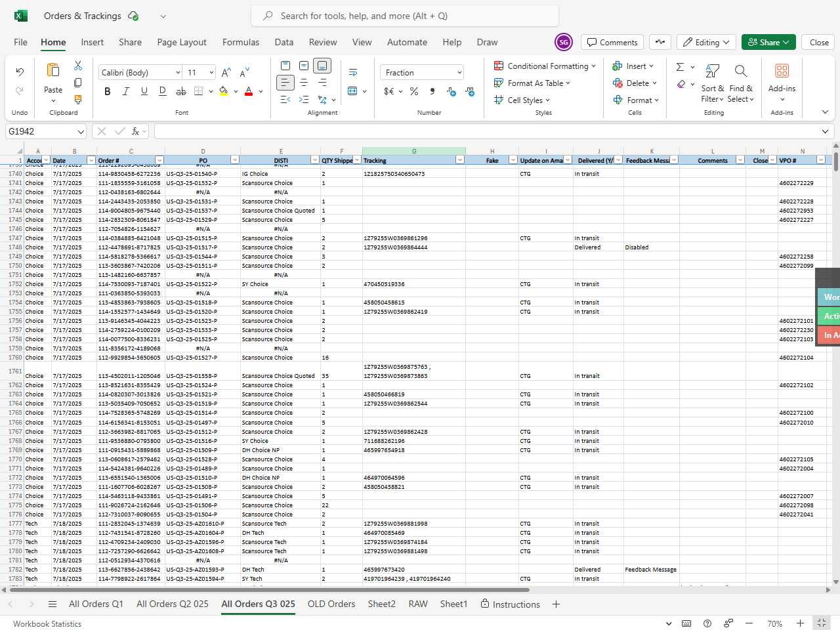Open the Name Box dropdown arrow
The width and height of the screenshot is (840, 630).
[80, 131]
